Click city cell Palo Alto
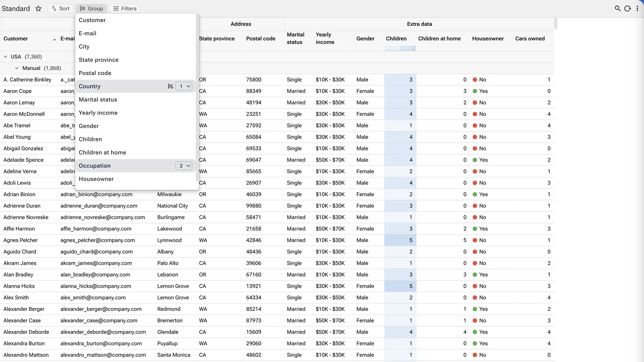Screen dimensions: 644x362 click(x=168, y=263)
